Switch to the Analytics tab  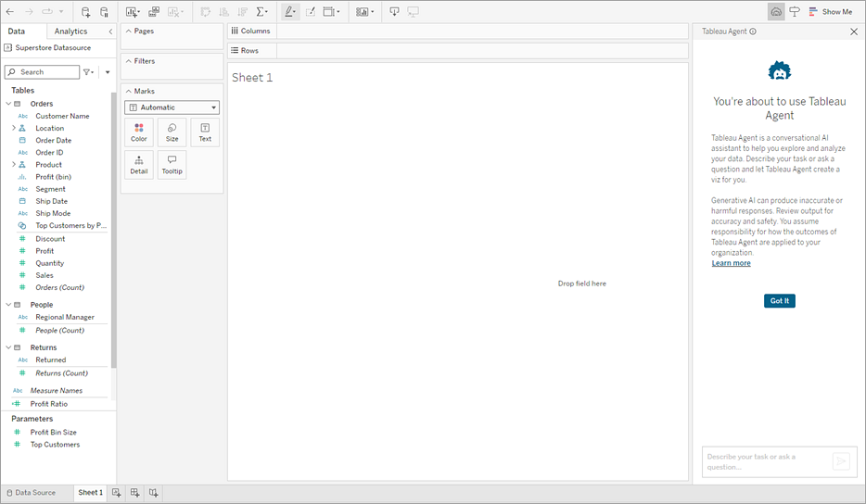pos(70,31)
